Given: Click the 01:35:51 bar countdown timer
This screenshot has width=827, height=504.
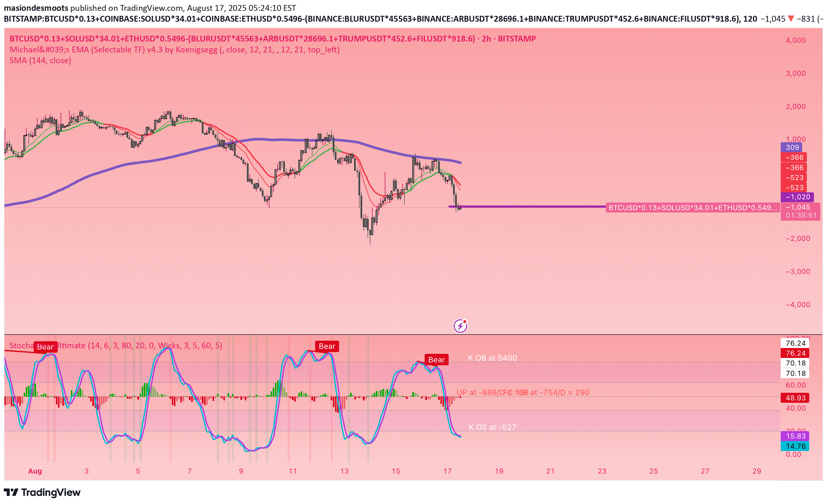Looking at the screenshot, I should tap(801, 215).
